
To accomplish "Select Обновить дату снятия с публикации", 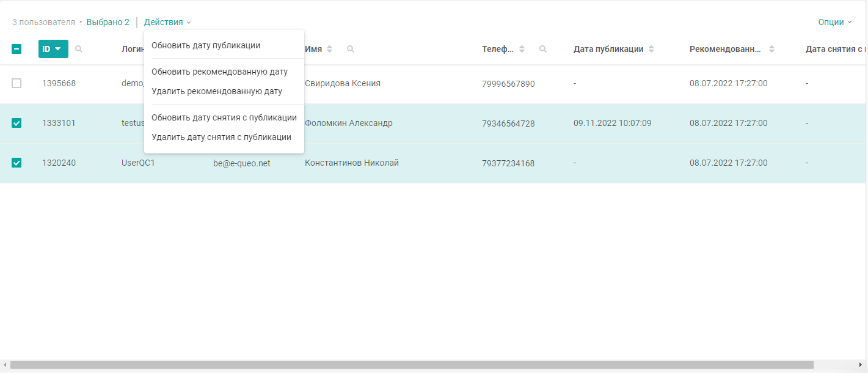I will 224,117.
